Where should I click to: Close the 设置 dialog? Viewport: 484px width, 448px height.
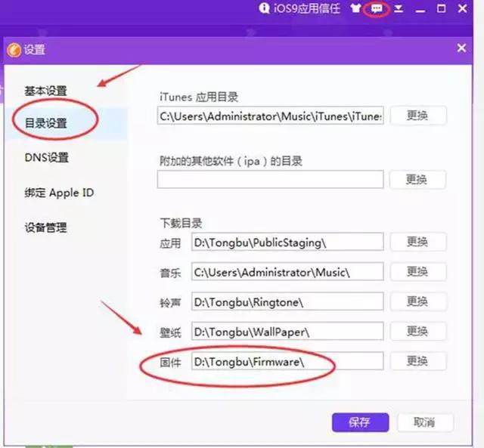click(x=461, y=48)
